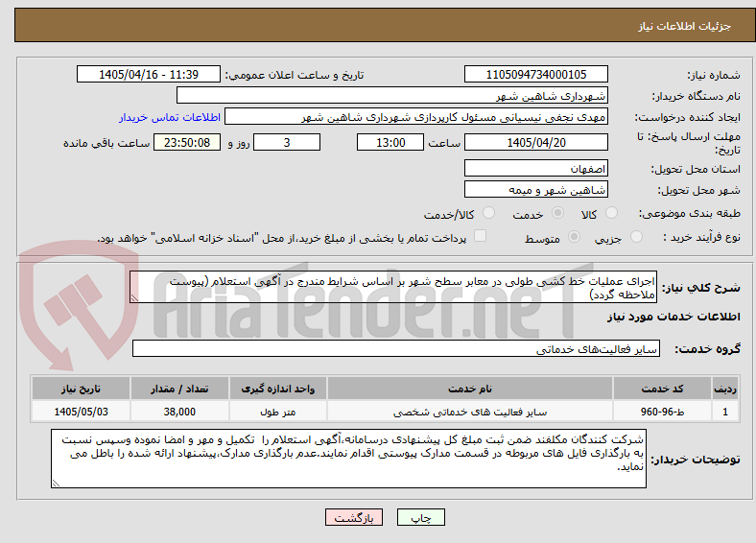The width and height of the screenshot is (756, 543).
Task: Select the کالا radio button
Action: 611,213
